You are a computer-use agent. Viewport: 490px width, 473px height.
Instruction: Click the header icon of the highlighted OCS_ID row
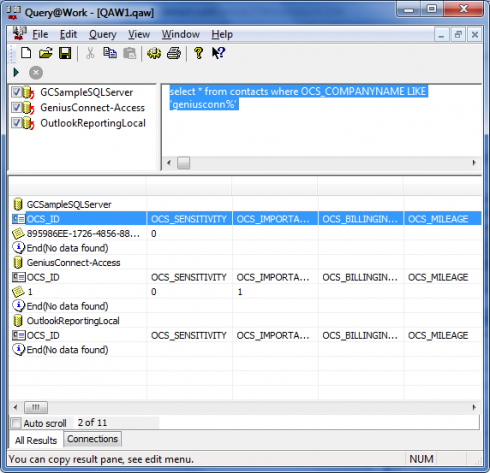(19, 219)
